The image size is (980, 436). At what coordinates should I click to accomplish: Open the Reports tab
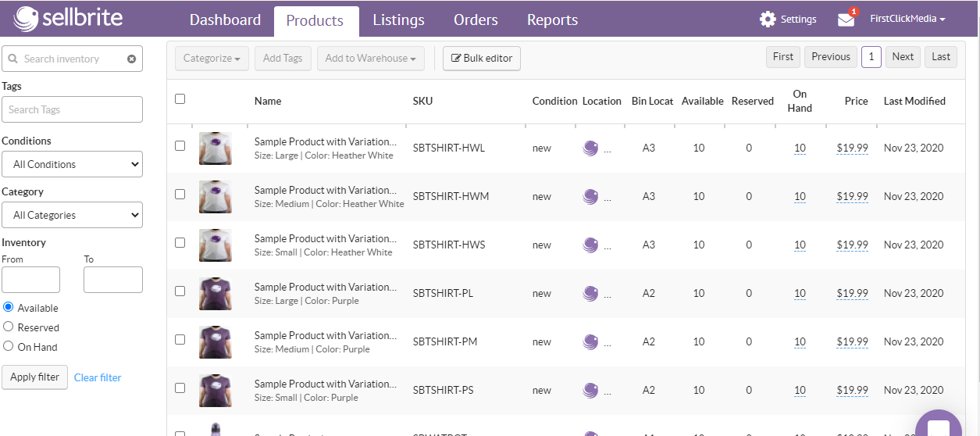pyautogui.click(x=552, y=20)
